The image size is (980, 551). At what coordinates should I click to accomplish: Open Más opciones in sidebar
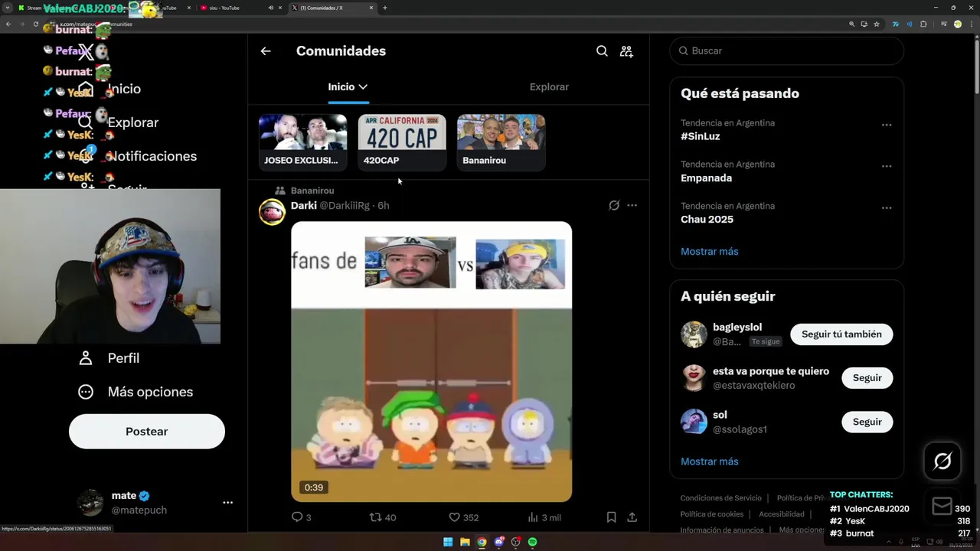coord(136,392)
